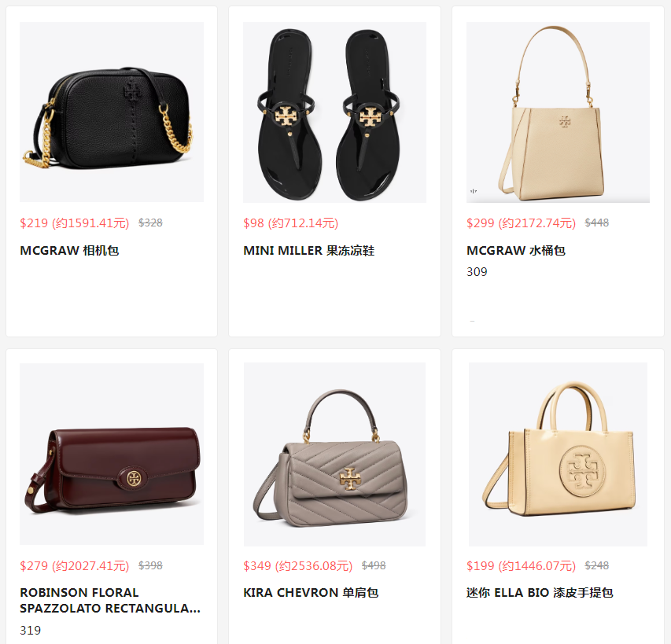Open the cream Ella Bio tote image

pos(558,454)
